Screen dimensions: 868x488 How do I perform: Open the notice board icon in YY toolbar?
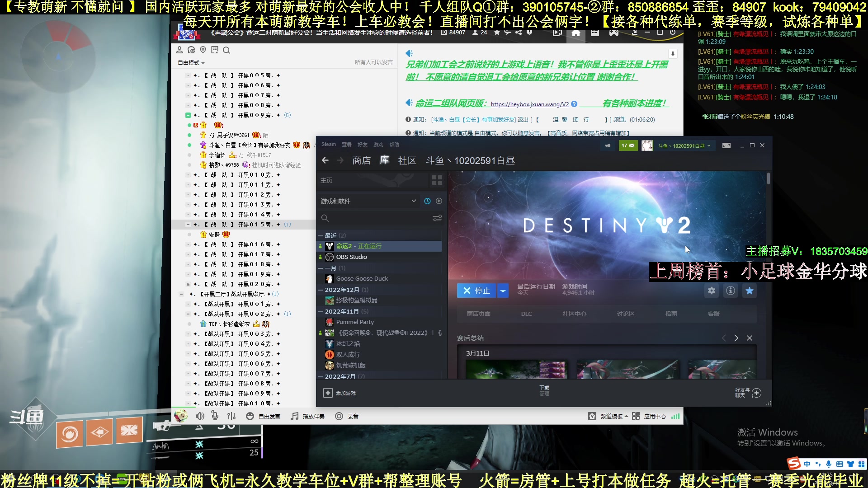pos(215,50)
